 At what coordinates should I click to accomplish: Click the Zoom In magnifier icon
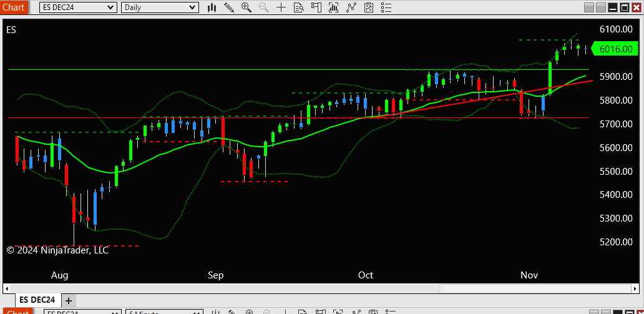tap(246, 7)
